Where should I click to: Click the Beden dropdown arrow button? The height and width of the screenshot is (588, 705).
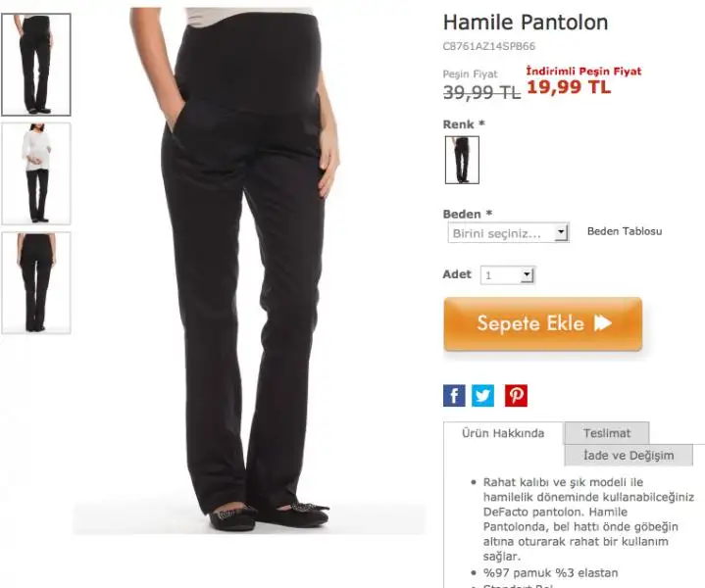click(x=561, y=232)
